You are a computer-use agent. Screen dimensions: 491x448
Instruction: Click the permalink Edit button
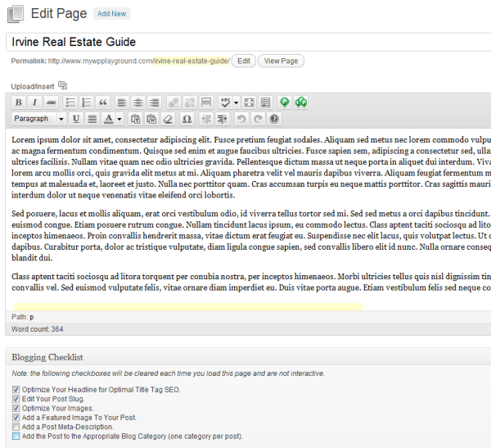point(244,61)
